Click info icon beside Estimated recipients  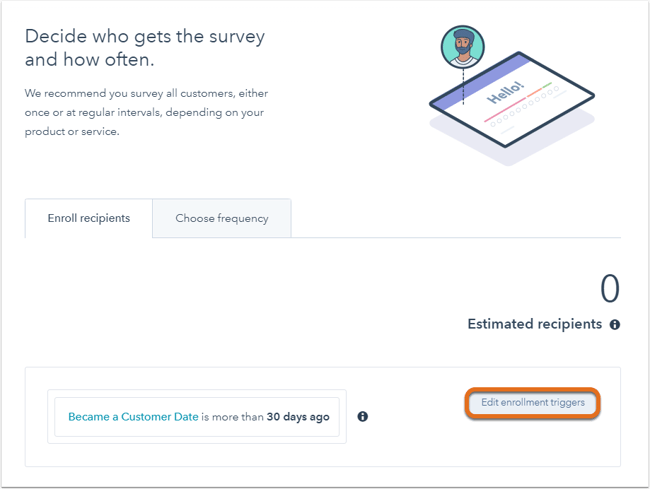pos(615,325)
